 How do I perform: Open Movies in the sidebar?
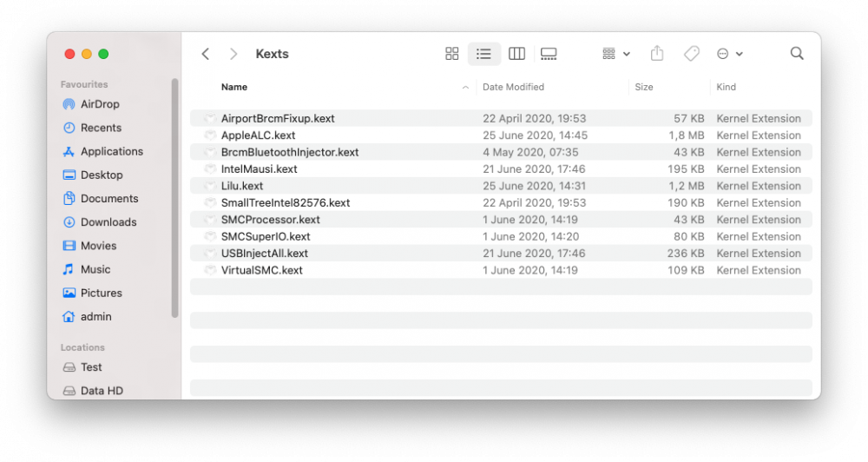point(89,246)
